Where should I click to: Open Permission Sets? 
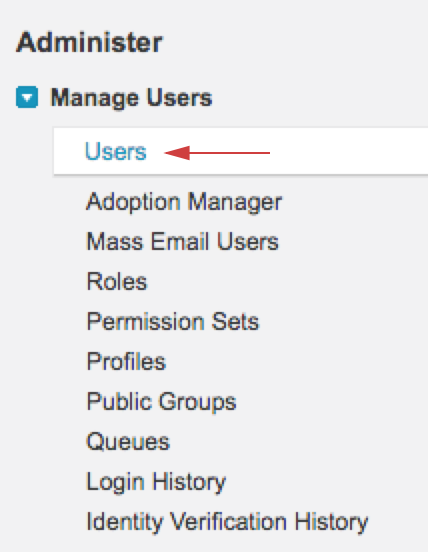point(173,322)
